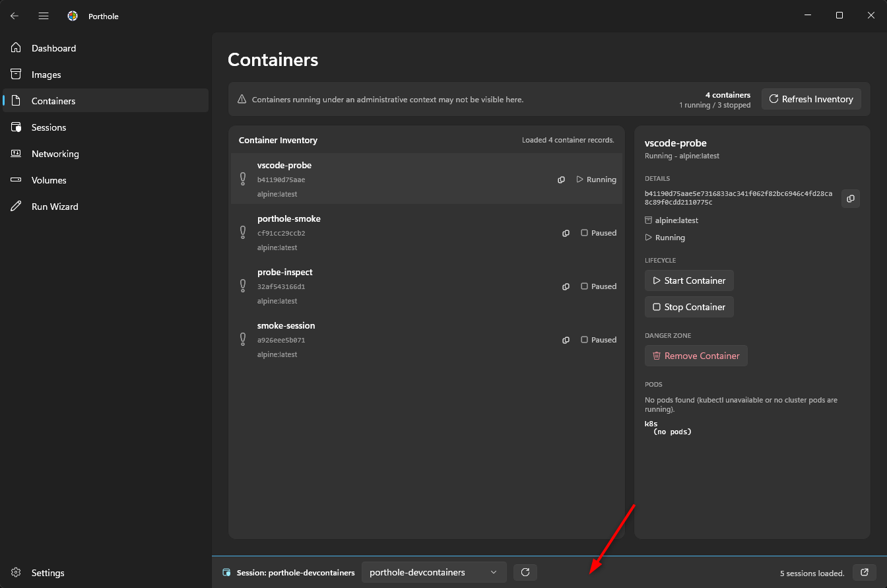Click the Refresh Inventory button
Viewport: 887px width, 588px height.
[x=811, y=99]
